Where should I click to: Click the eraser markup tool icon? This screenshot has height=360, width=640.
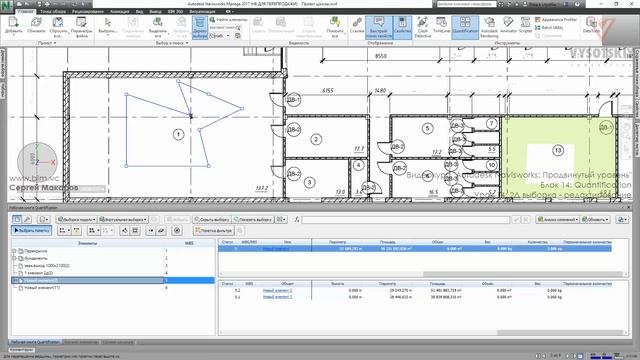(161, 231)
